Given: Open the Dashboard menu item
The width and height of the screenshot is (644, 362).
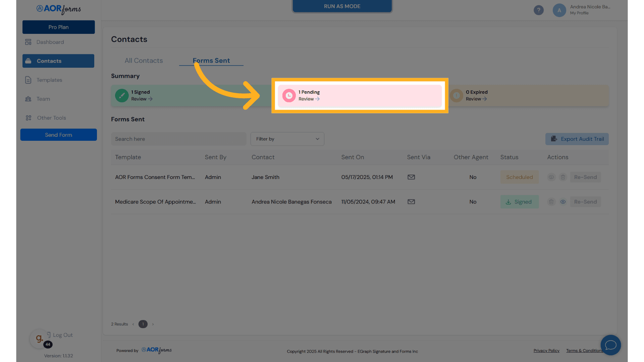Looking at the screenshot, I should [x=50, y=42].
